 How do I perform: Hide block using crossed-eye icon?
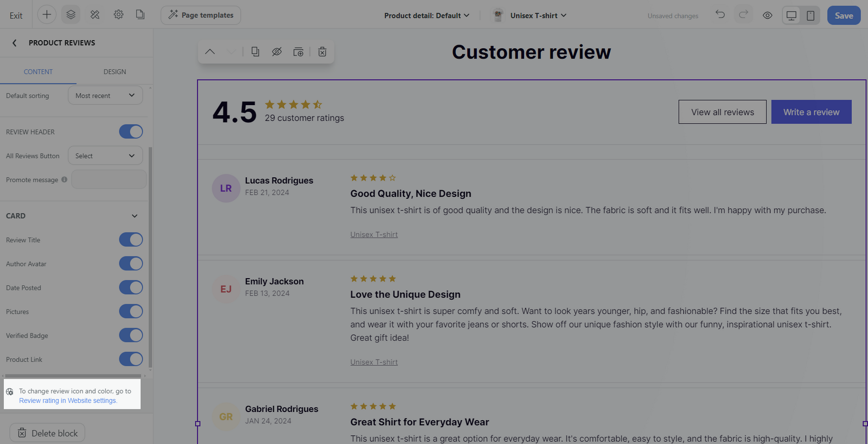(x=277, y=52)
